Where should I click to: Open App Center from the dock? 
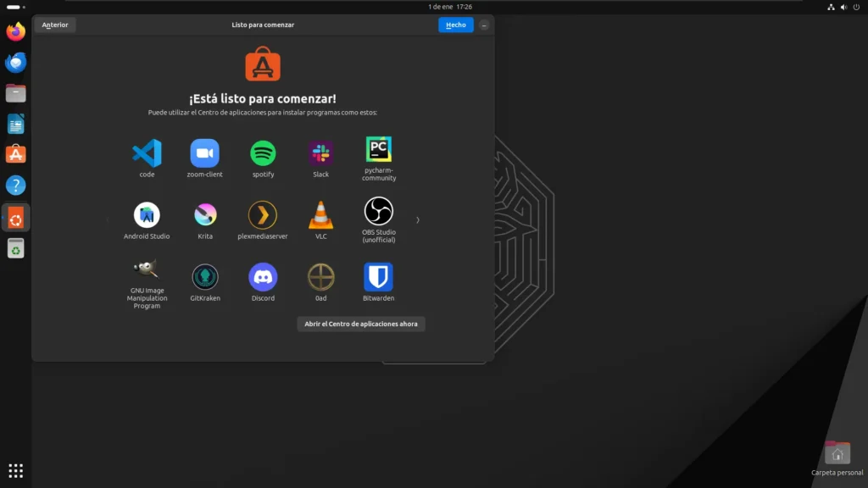(x=15, y=154)
